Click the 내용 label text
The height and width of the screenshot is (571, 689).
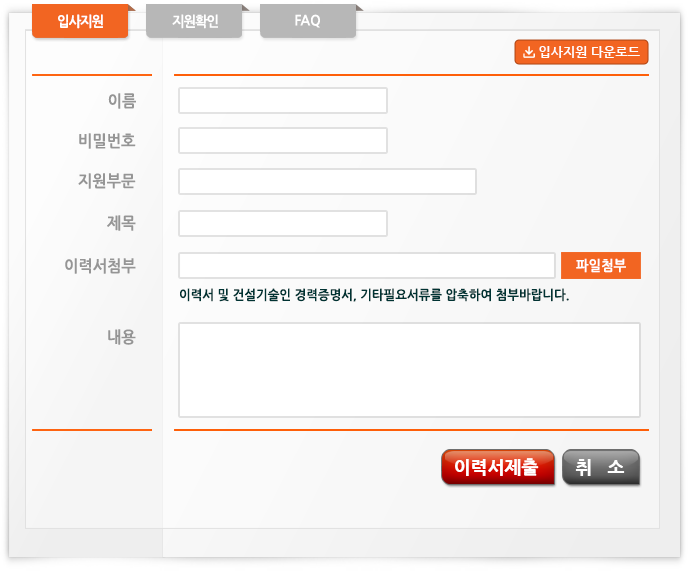tap(121, 337)
